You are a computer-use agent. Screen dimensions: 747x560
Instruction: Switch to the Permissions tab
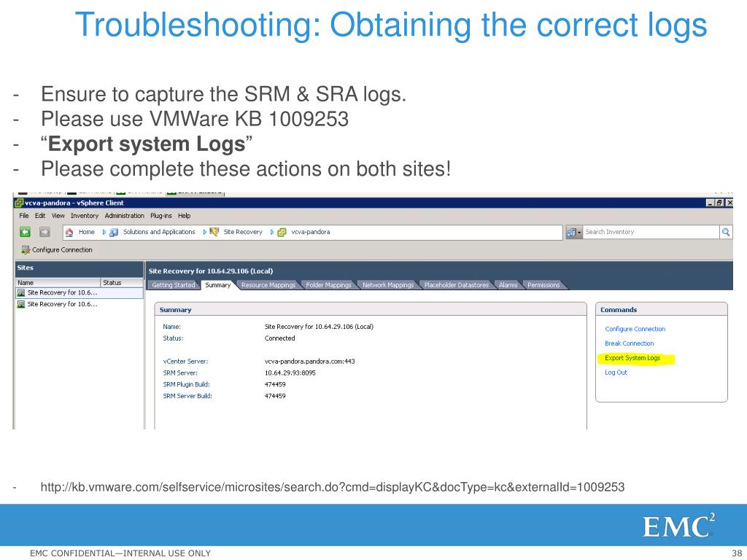pos(543,285)
